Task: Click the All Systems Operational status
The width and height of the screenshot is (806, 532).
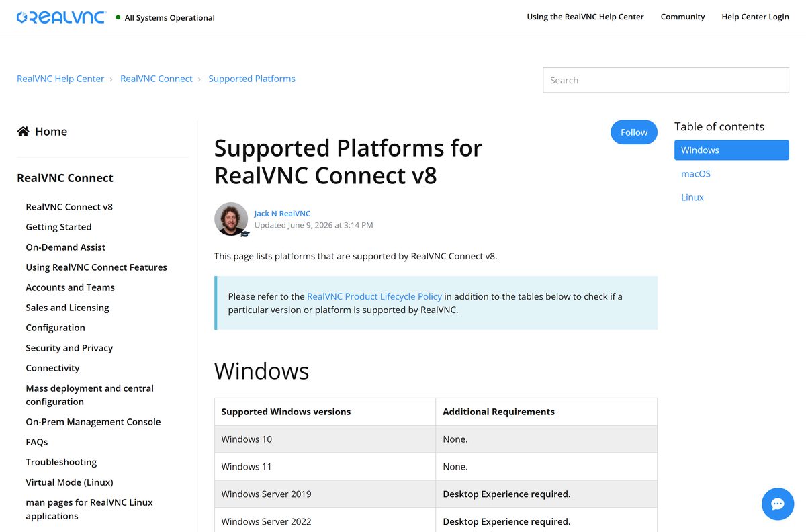Action: click(x=165, y=17)
